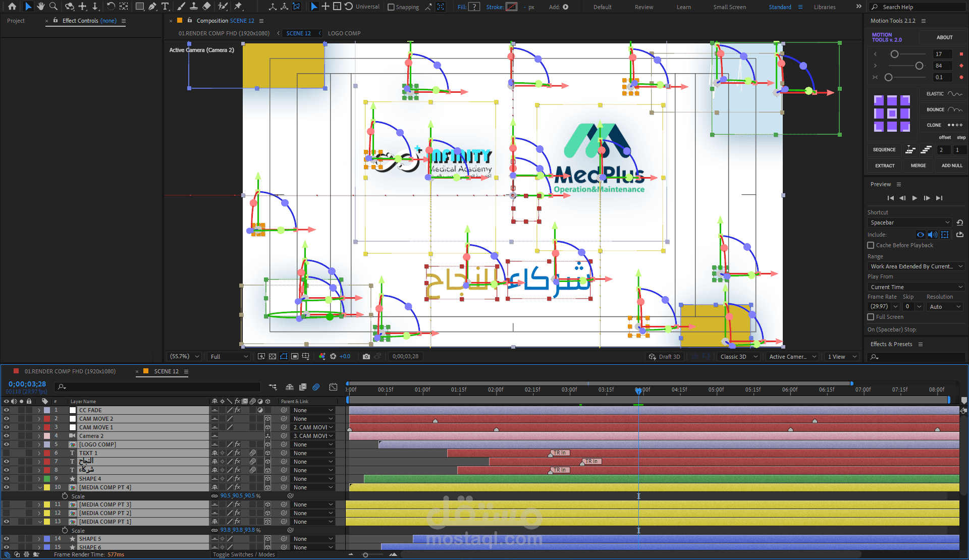Select the Rectangle shape tool
This screenshot has width=969, height=560.
pyautogui.click(x=140, y=7)
